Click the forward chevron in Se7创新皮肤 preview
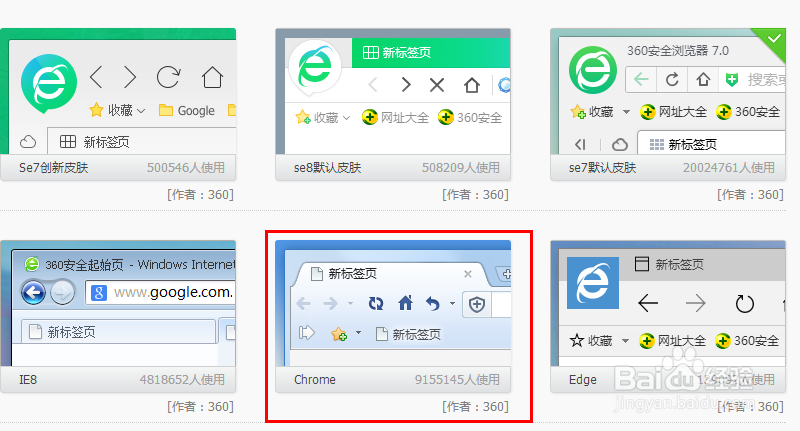 pos(130,77)
